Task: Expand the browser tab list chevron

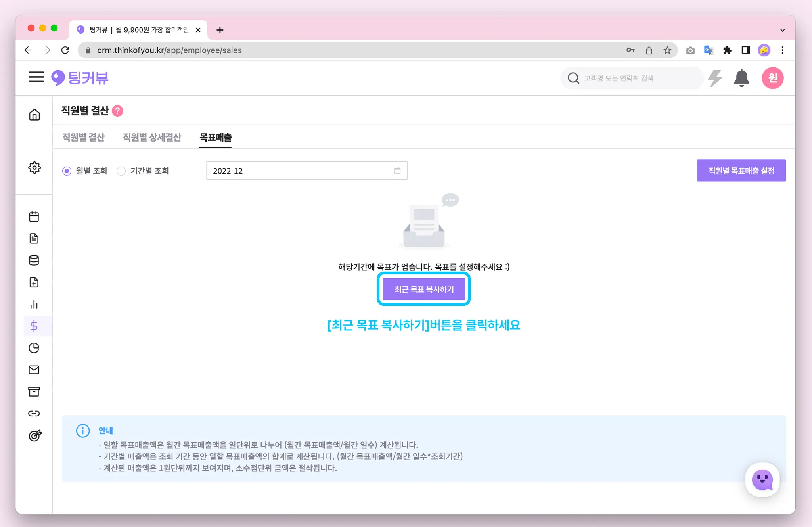Action: point(782,30)
